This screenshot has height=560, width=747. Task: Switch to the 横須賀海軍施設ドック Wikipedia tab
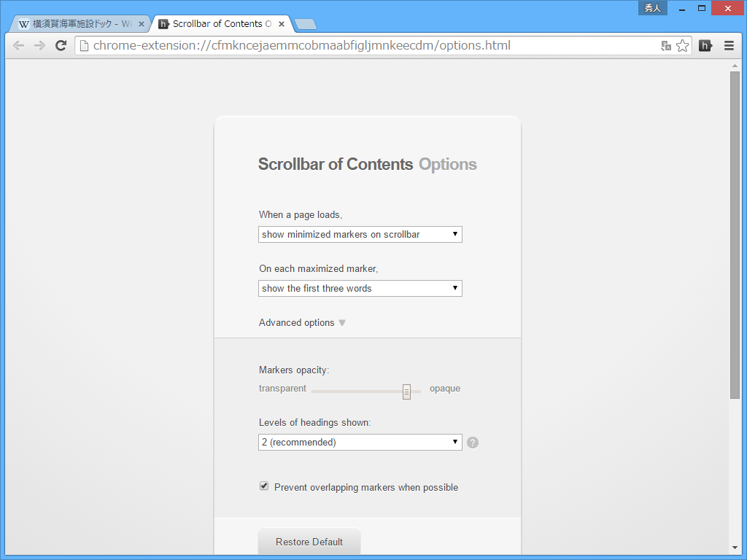pos(81,24)
